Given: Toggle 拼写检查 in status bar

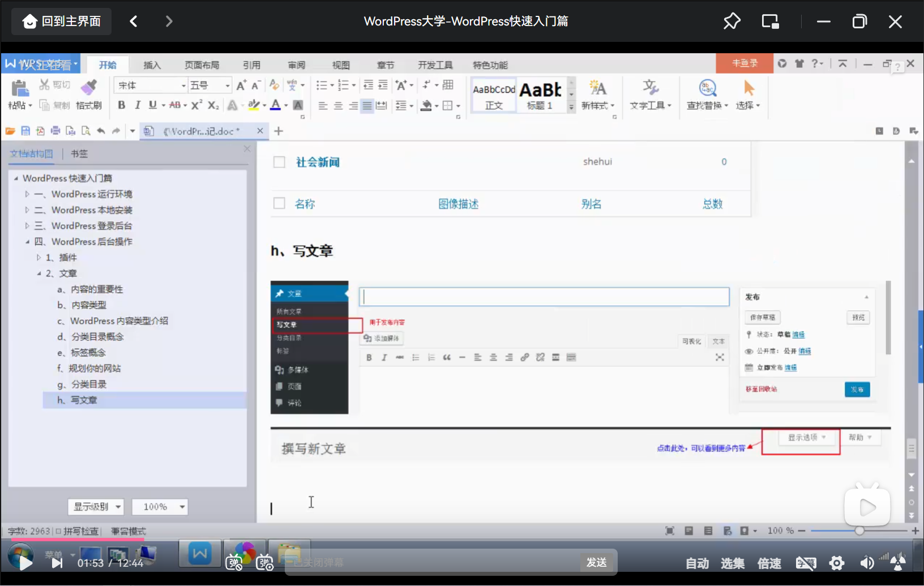Looking at the screenshot, I should (77, 531).
